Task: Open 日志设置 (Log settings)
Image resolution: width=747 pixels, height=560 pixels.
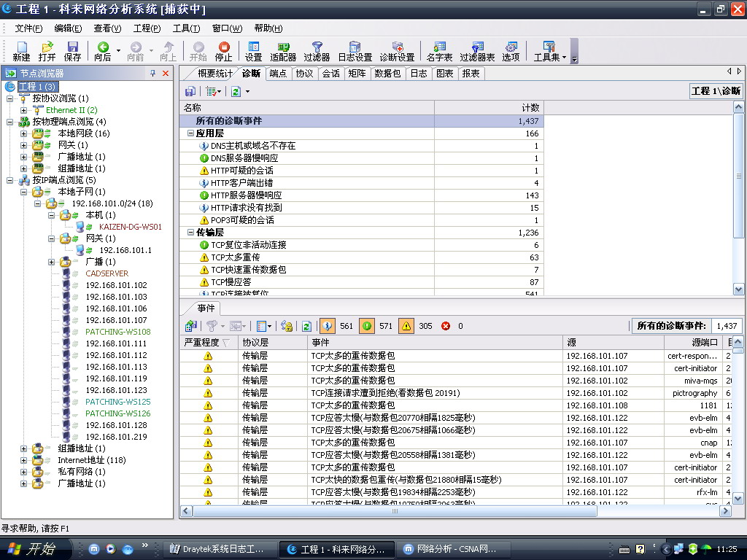Action: click(x=355, y=51)
